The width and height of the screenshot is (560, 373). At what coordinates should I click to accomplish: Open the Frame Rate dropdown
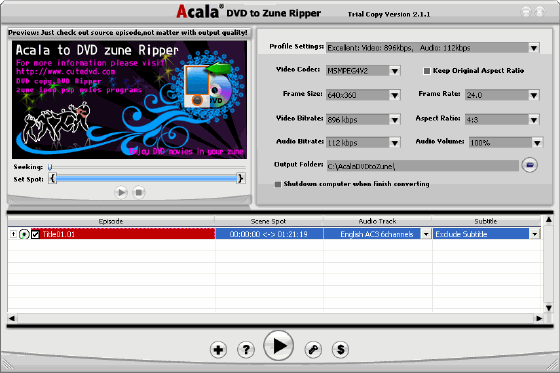[x=534, y=95]
